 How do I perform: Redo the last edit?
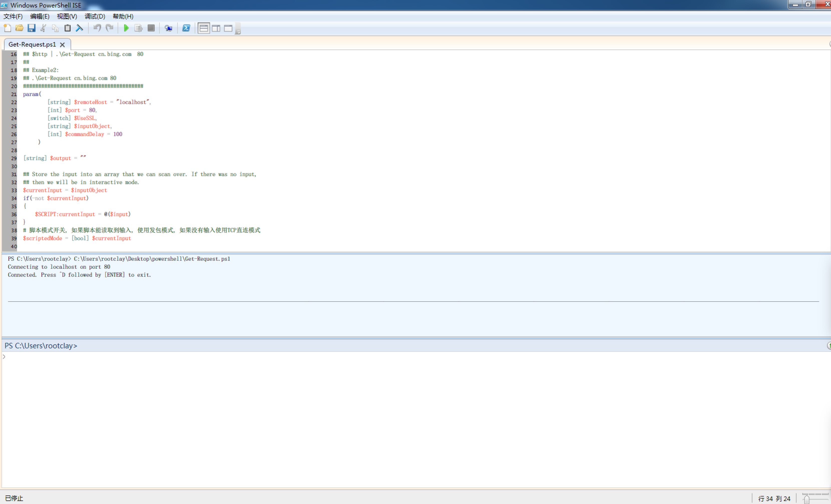[110, 28]
